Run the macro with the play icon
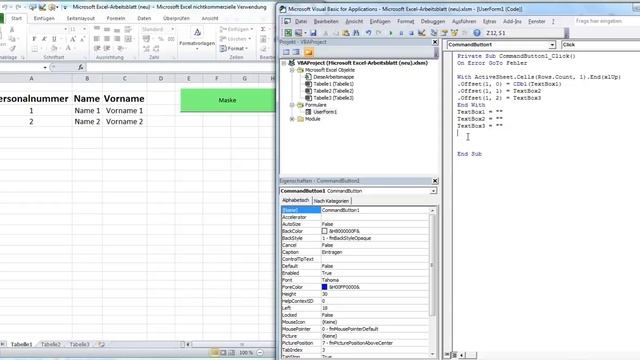640x360 pixels. pyautogui.click(x=391, y=33)
